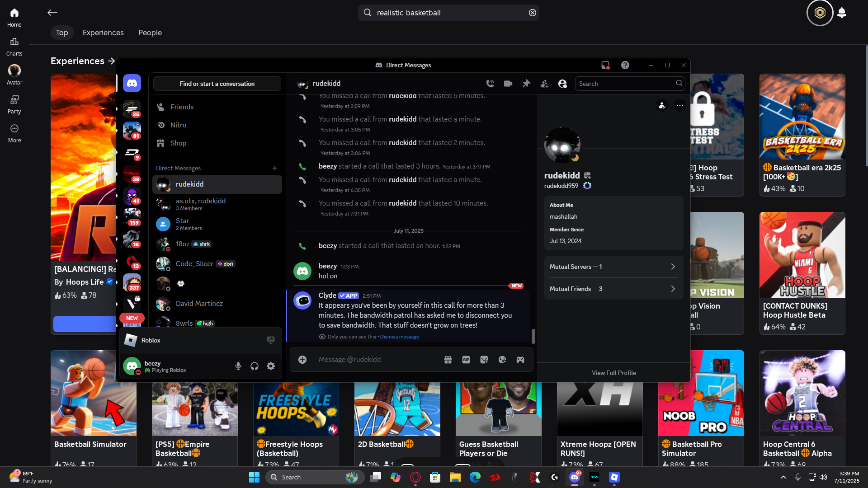Open Roblox Charts sidebar icon
This screenshot has width=868, height=488.
coord(14,47)
